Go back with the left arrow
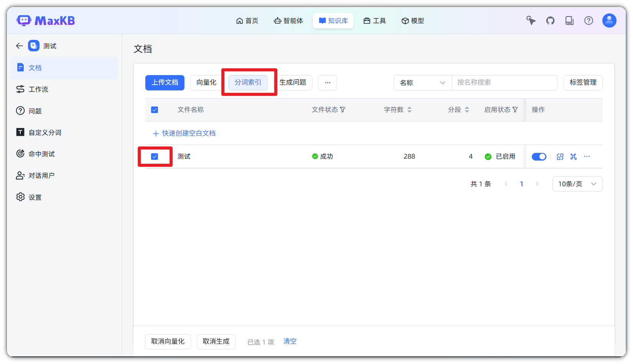The image size is (633, 364). 20,46
